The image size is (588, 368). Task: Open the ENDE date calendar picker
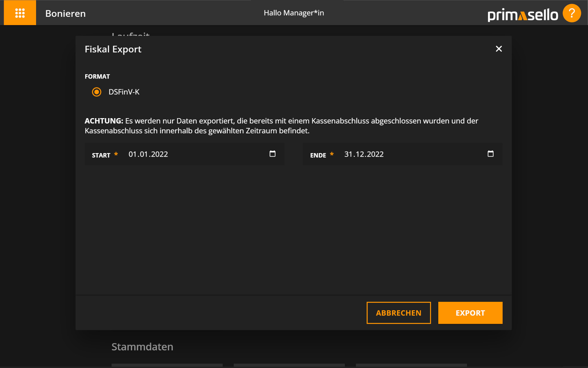490,154
